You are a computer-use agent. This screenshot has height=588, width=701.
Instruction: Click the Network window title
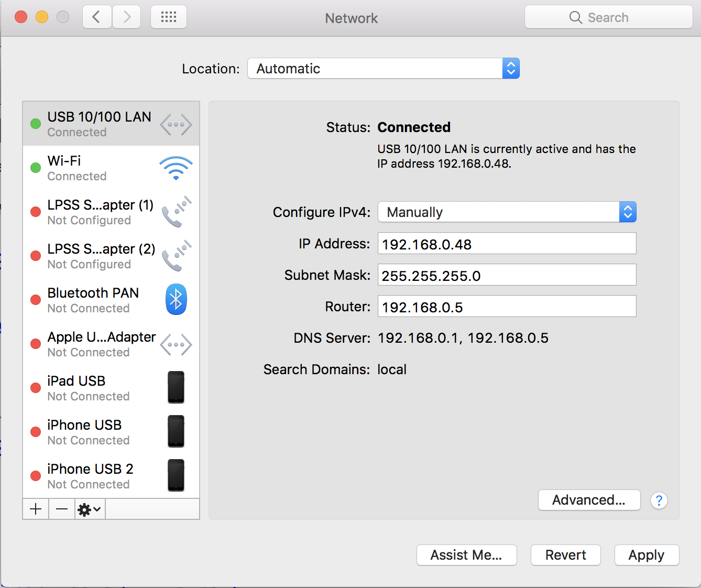(x=352, y=18)
